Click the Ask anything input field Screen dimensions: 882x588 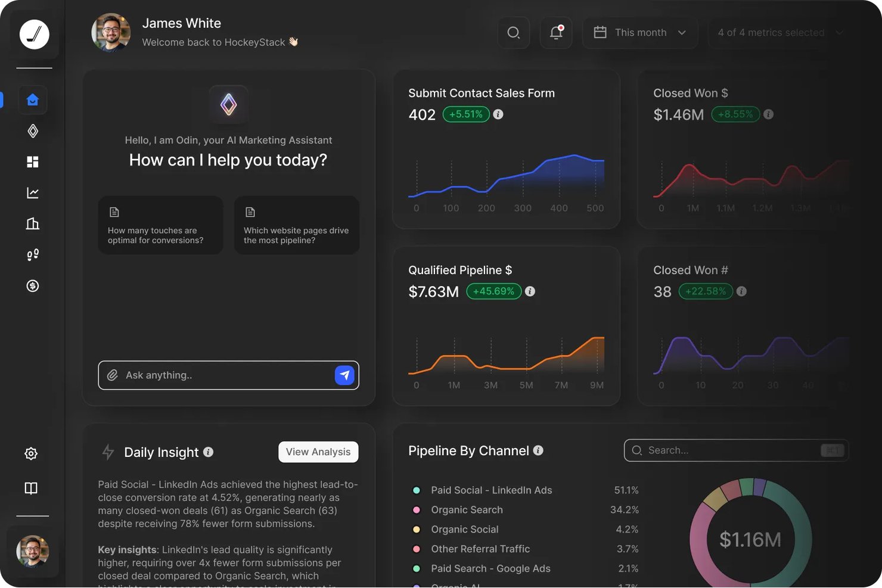click(x=229, y=375)
